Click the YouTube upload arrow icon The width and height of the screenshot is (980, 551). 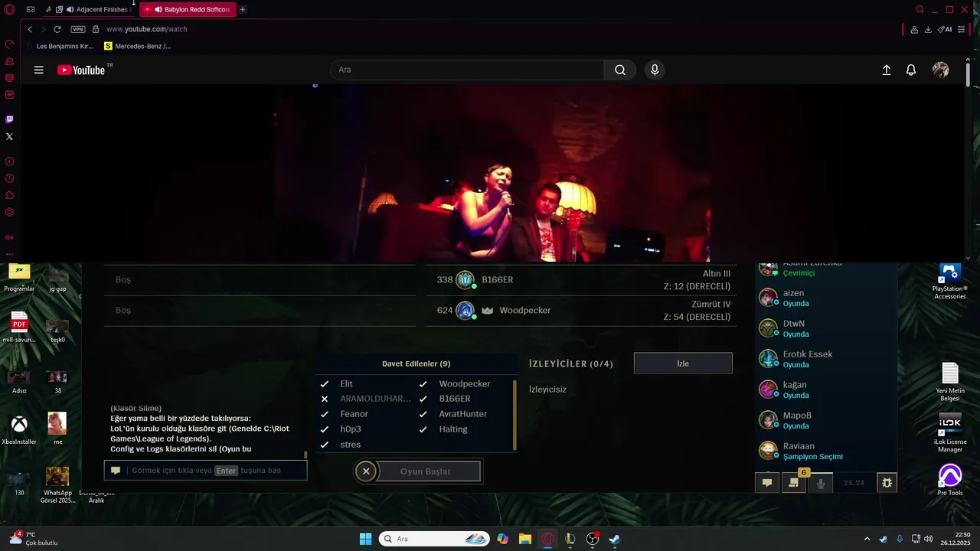[x=887, y=70]
